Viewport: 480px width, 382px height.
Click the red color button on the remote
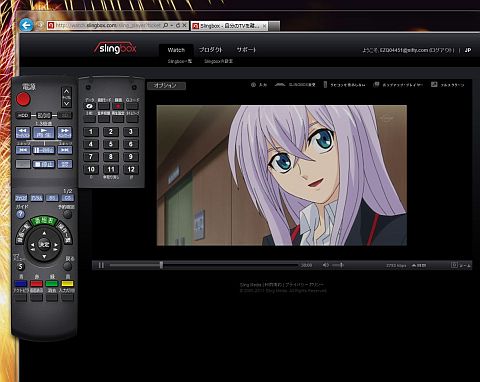coord(37,284)
